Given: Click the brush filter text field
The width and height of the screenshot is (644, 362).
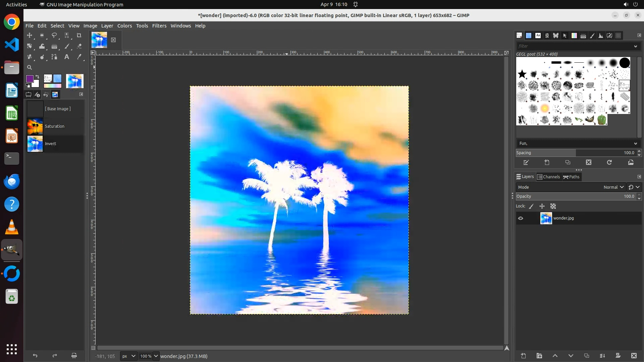Looking at the screenshot, I should click(x=574, y=46).
